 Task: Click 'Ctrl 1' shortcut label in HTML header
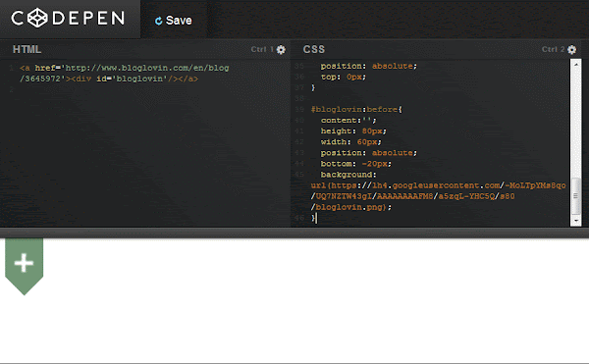[x=262, y=49]
